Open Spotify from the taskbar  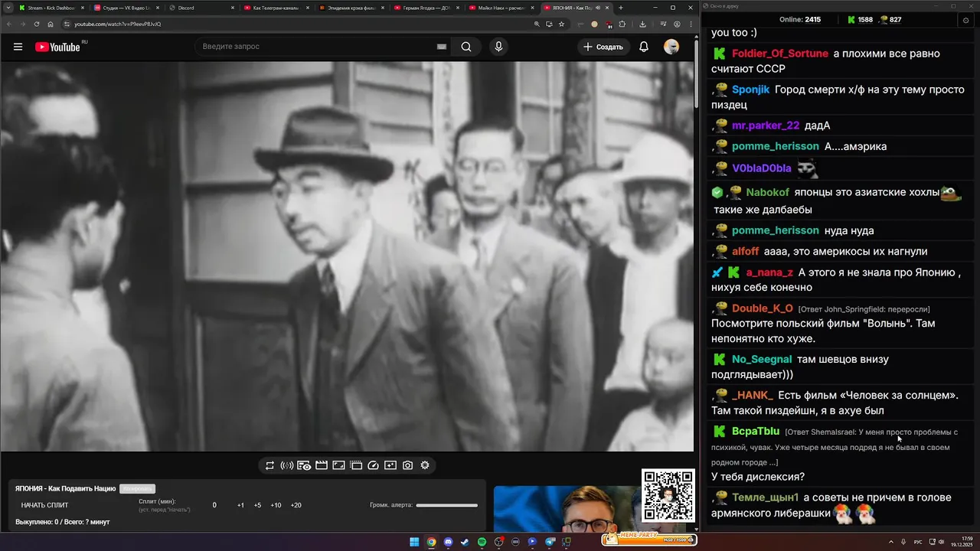pyautogui.click(x=482, y=542)
